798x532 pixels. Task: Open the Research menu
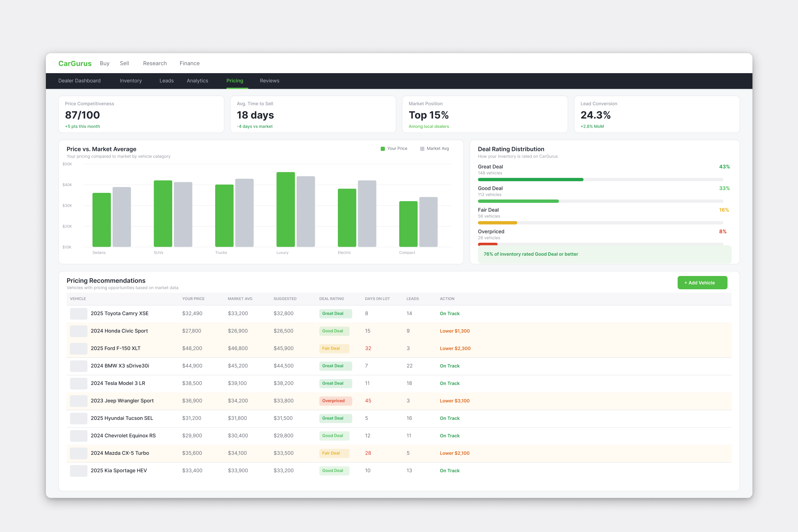coord(155,64)
